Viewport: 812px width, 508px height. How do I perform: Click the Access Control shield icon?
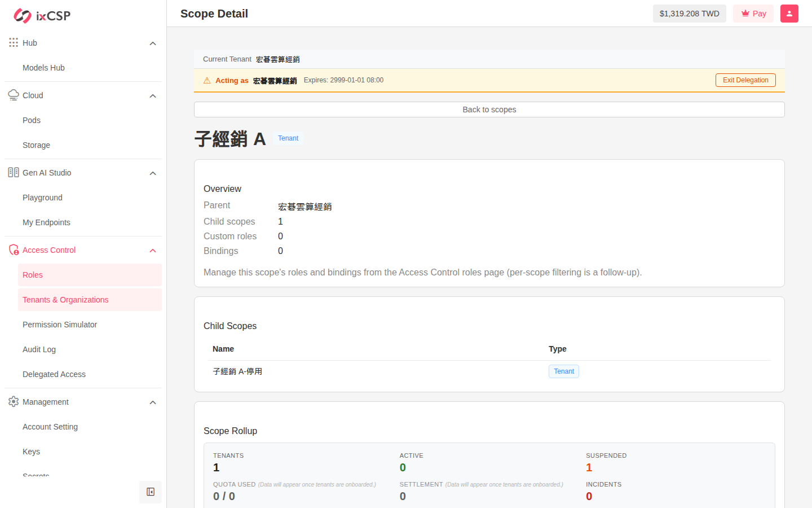point(14,250)
